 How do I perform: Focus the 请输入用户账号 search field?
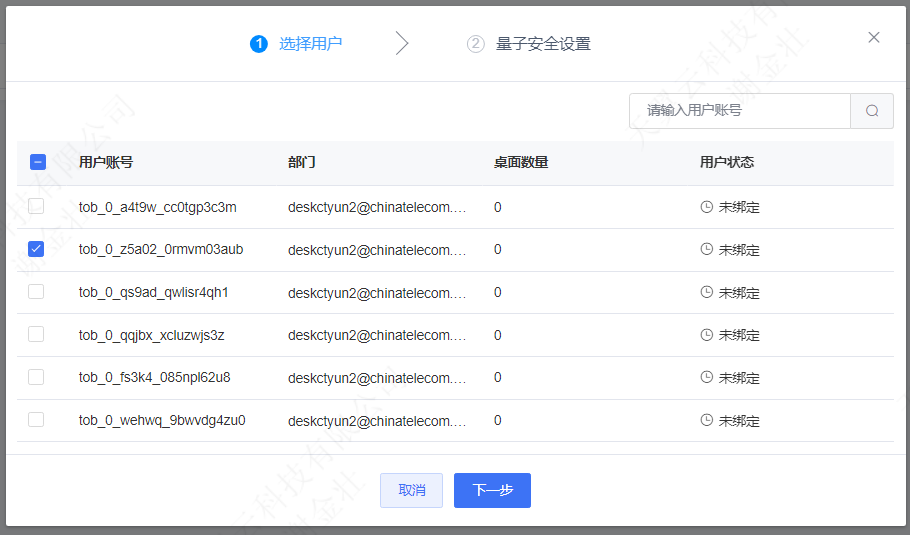click(740, 111)
